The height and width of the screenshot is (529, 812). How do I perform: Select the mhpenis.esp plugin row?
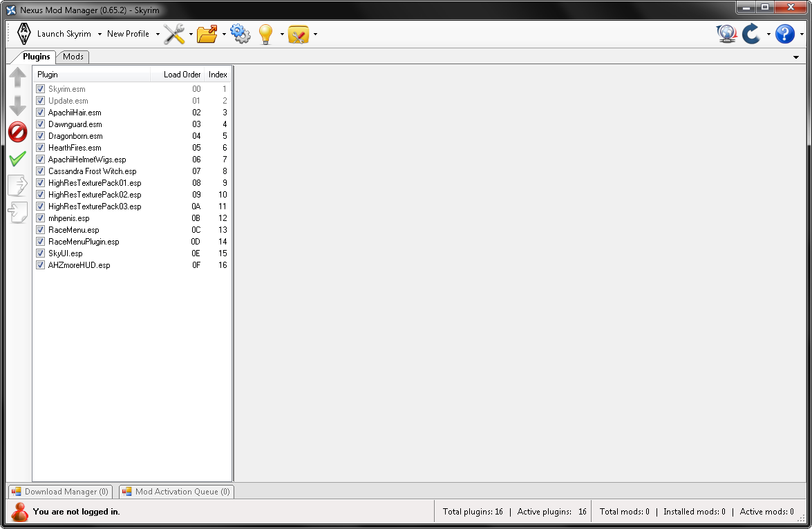[x=132, y=218]
